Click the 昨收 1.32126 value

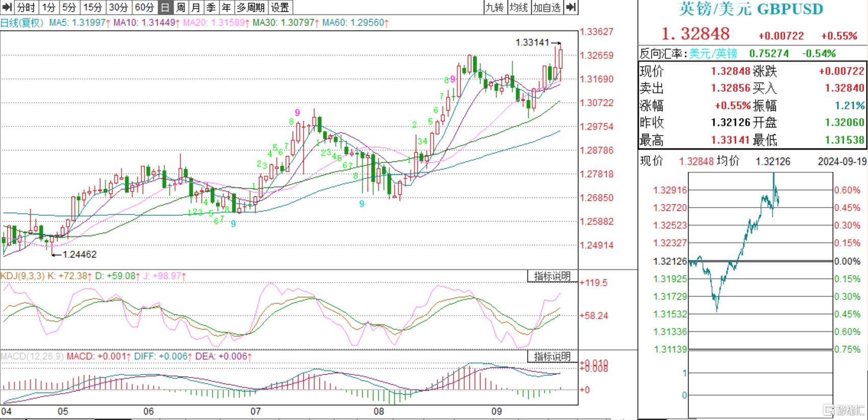731,122
